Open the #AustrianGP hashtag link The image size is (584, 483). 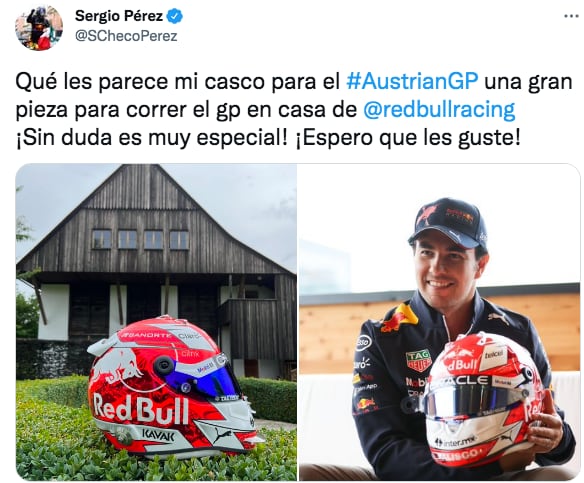click(x=412, y=82)
